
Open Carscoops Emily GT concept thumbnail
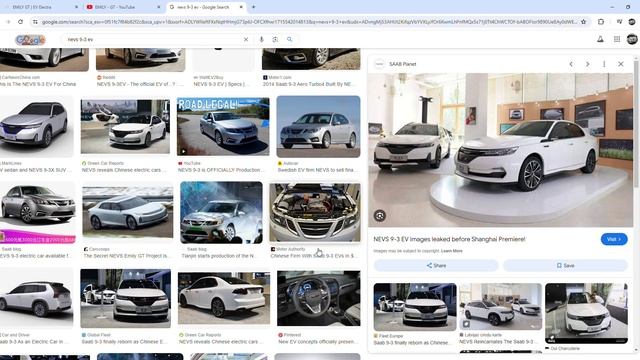tap(128, 212)
